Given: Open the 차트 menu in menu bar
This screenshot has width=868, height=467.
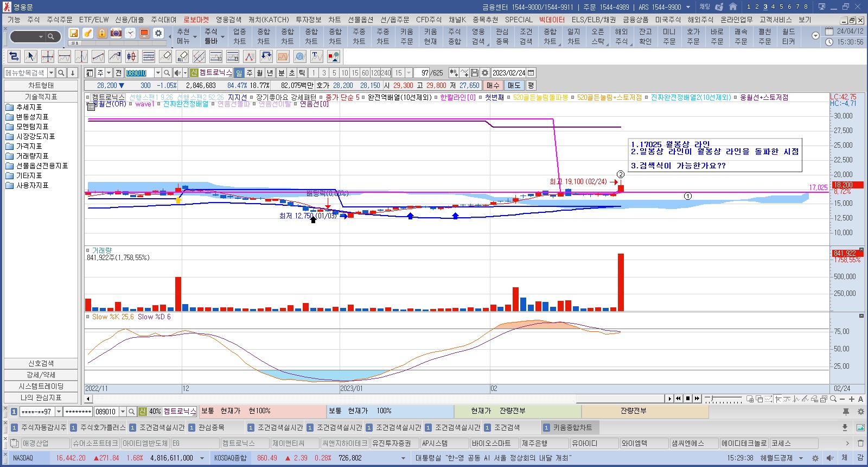Looking at the screenshot, I should pyautogui.click(x=334, y=20).
